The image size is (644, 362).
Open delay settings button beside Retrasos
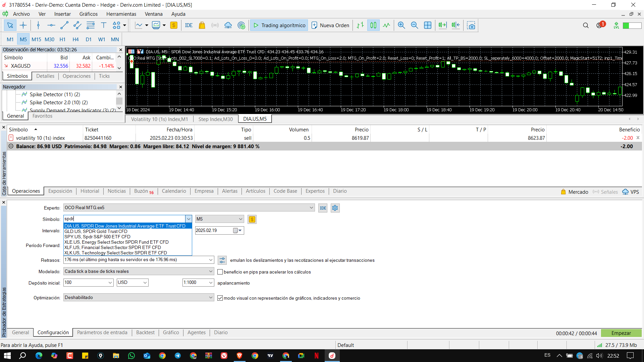[x=222, y=260]
